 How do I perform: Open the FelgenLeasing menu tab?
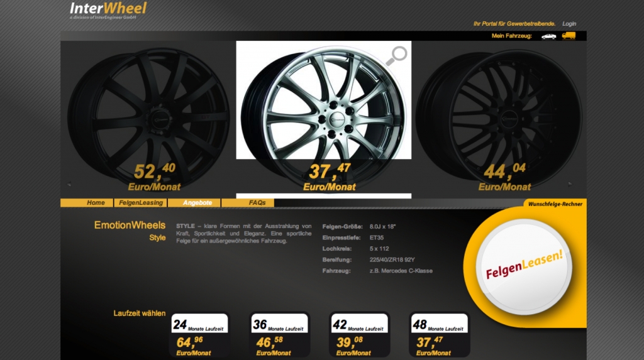(141, 203)
